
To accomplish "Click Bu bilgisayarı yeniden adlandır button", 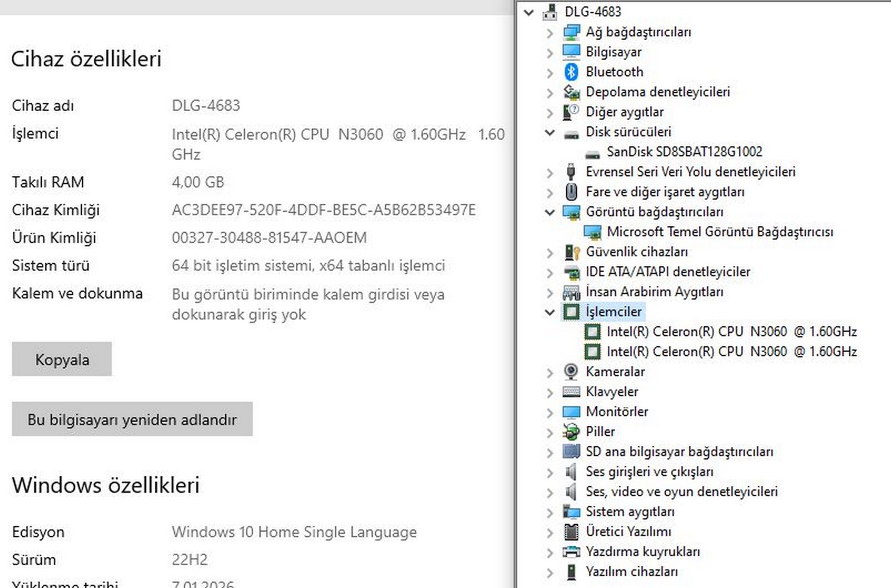I will point(132,419).
